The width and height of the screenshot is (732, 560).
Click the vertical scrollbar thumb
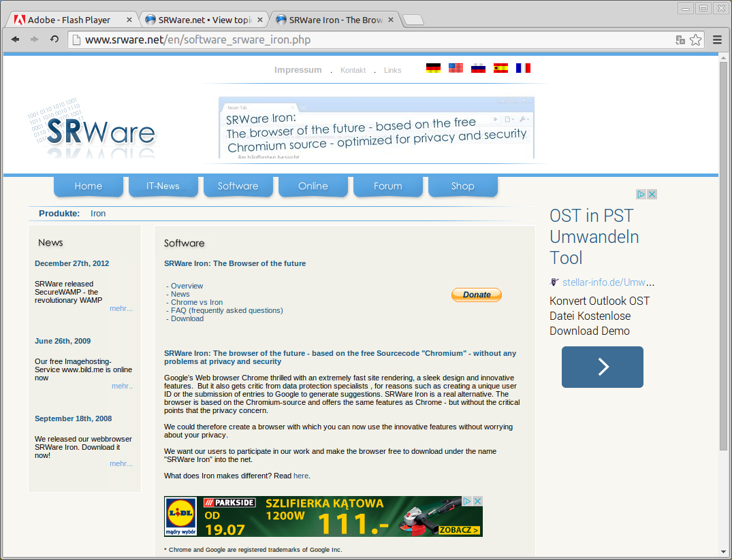tap(723, 256)
